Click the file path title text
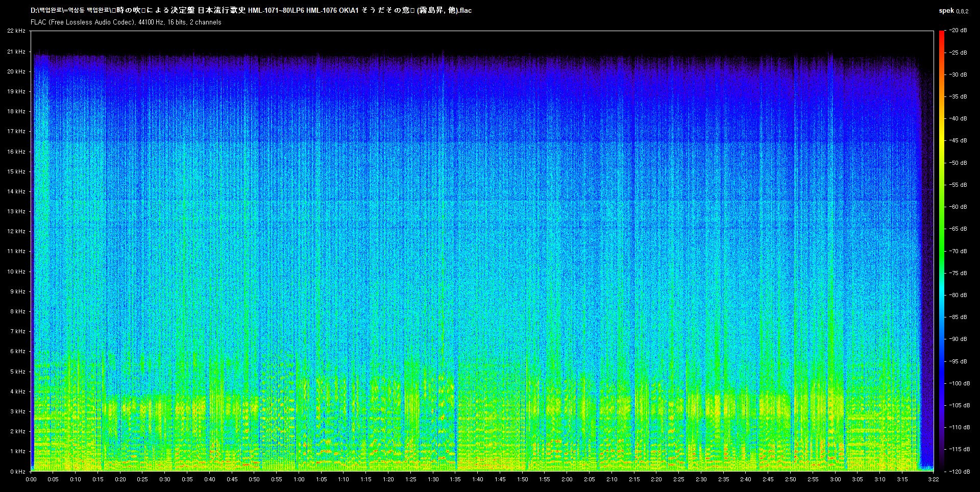Viewport: 980px width, 492px height. pos(251,10)
